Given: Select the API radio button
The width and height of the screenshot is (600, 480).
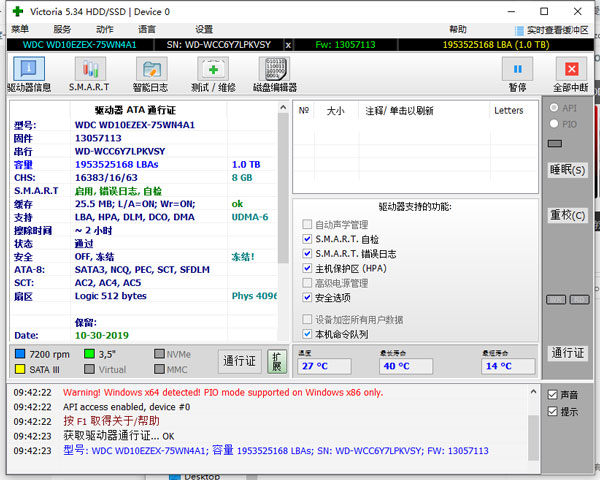Looking at the screenshot, I should click(554, 108).
